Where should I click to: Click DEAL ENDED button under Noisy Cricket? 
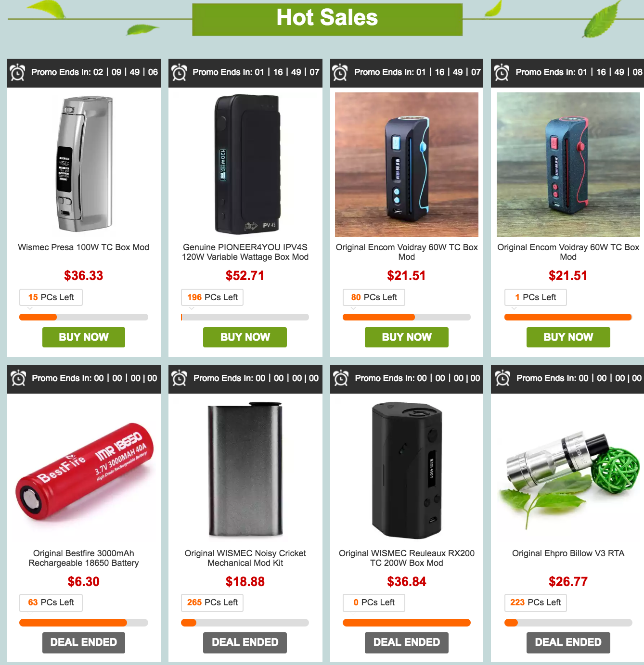(245, 643)
